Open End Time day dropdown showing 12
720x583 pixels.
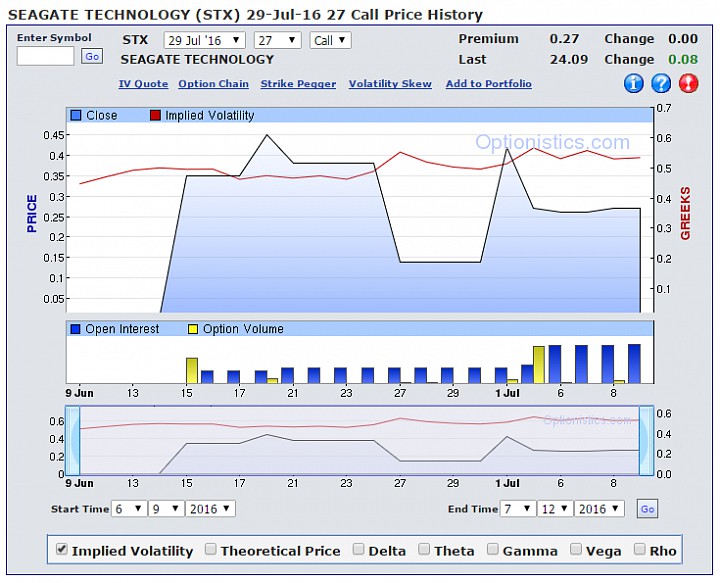point(555,509)
